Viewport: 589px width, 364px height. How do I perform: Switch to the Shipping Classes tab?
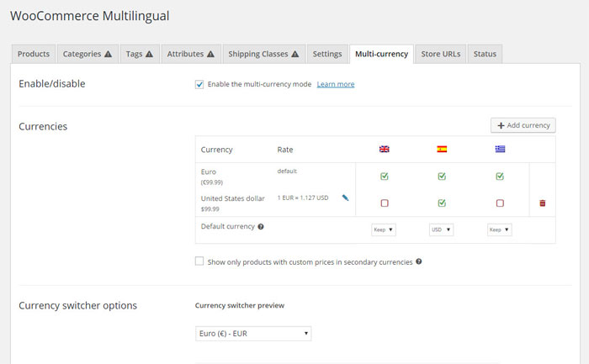point(264,54)
